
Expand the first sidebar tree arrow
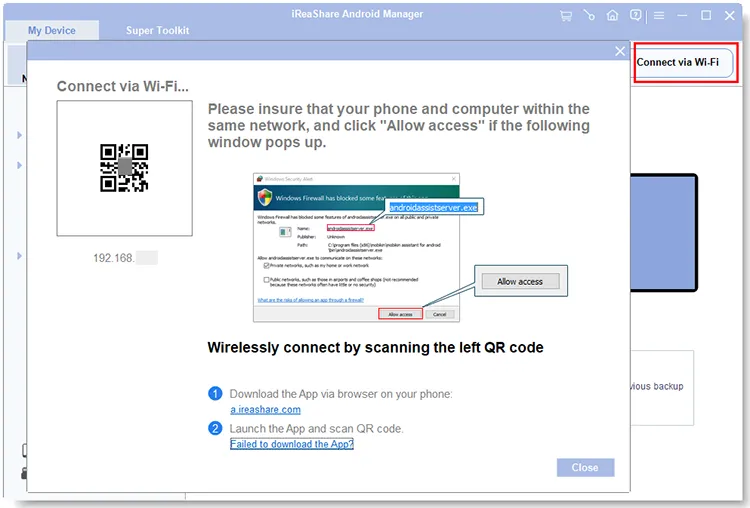pos(19,135)
